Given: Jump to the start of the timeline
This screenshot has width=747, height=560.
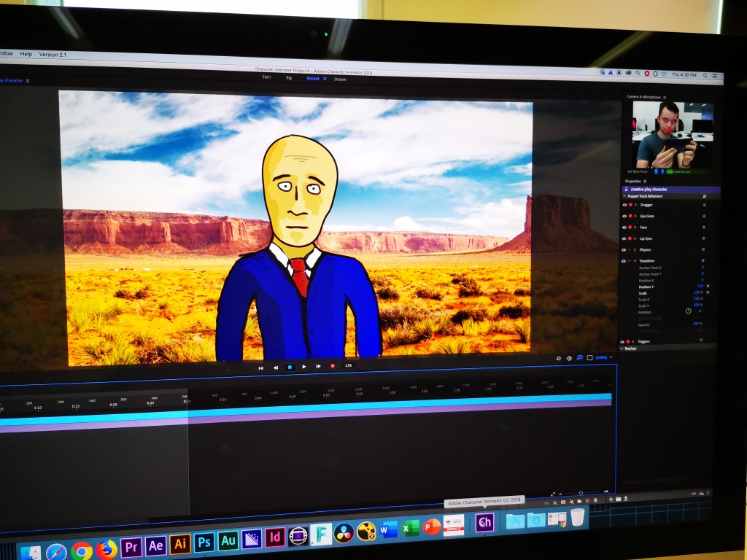Looking at the screenshot, I should click(x=260, y=367).
